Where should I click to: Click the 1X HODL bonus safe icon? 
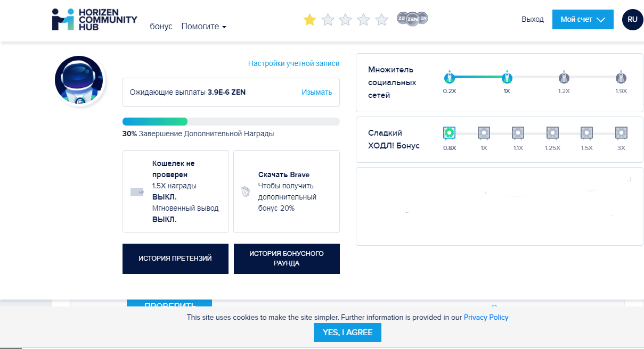[x=484, y=133]
